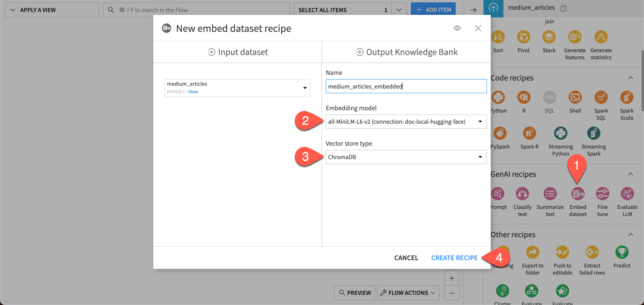Open the Sort visual recipe

pyautogui.click(x=498, y=37)
